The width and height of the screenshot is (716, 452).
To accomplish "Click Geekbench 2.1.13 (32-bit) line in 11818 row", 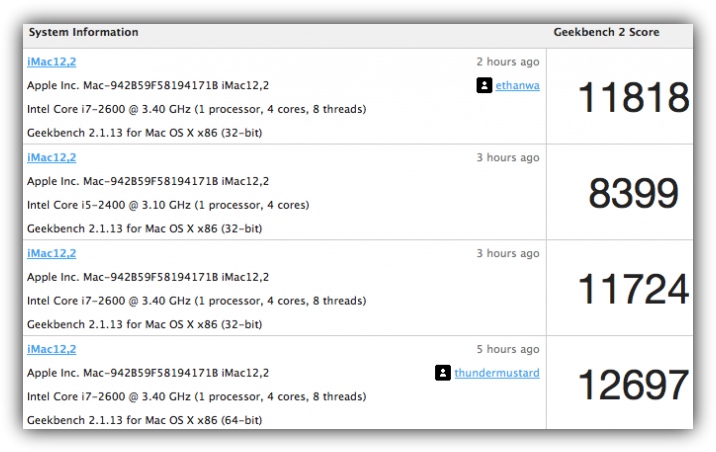I will click(x=144, y=133).
